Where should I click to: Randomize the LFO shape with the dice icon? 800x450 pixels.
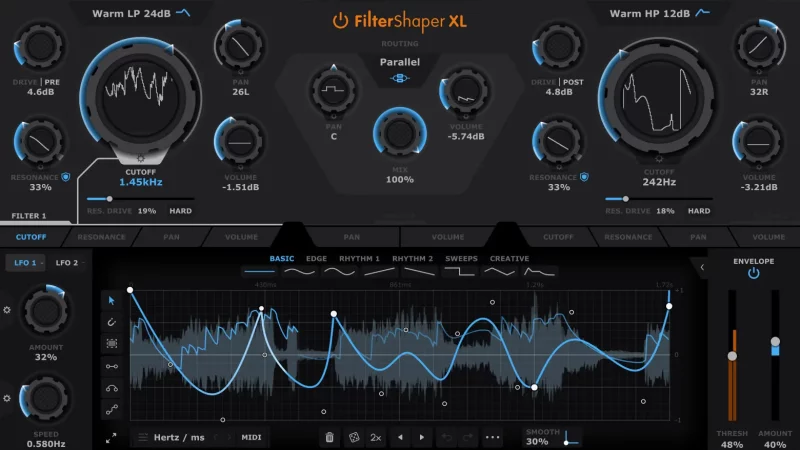point(352,437)
